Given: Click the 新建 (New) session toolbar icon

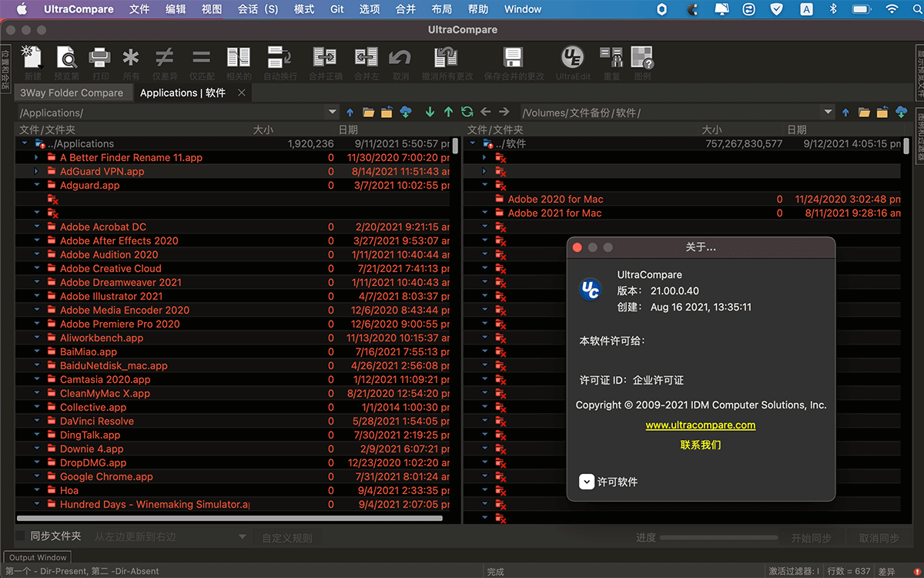Looking at the screenshot, I should pos(32,58).
